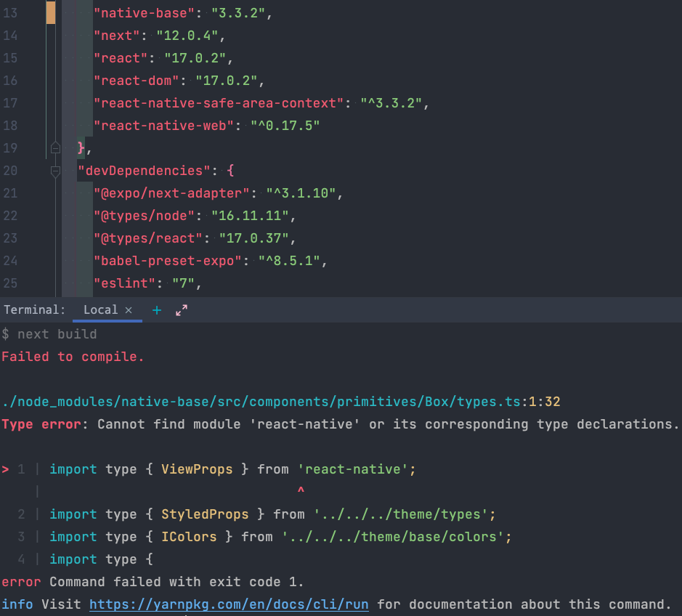Click the '../../../theme/base/colors' path string
Screen dimensions: 682x616
(393, 537)
